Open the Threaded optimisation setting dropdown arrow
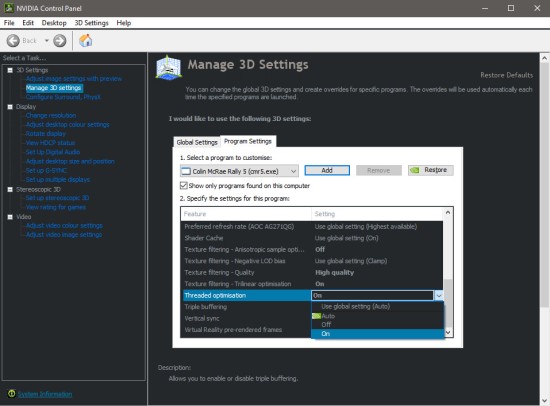550x406 pixels. 439,296
